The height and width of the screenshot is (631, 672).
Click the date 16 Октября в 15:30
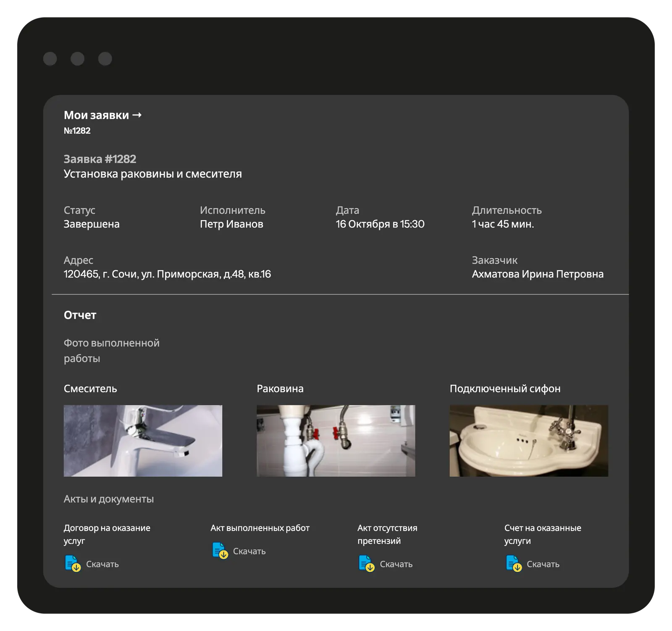pyautogui.click(x=380, y=224)
